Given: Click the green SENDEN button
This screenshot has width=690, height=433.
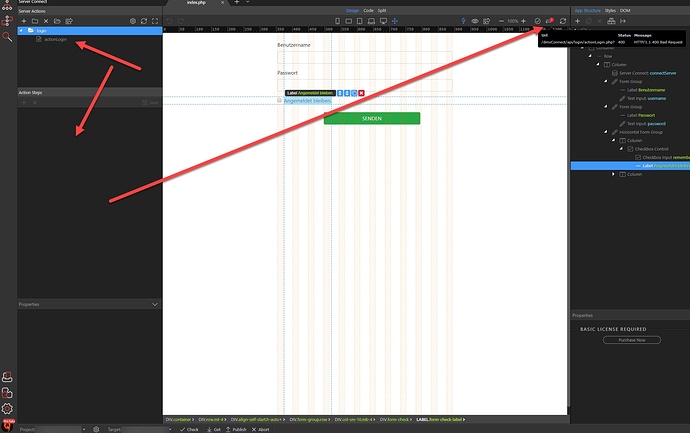Looking at the screenshot, I should click(372, 118).
